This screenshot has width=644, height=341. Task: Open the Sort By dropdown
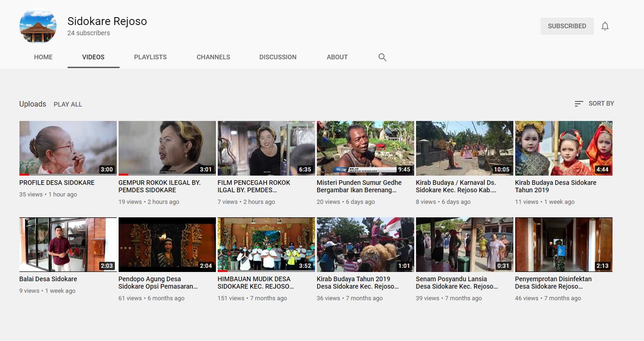tap(594, 104)
